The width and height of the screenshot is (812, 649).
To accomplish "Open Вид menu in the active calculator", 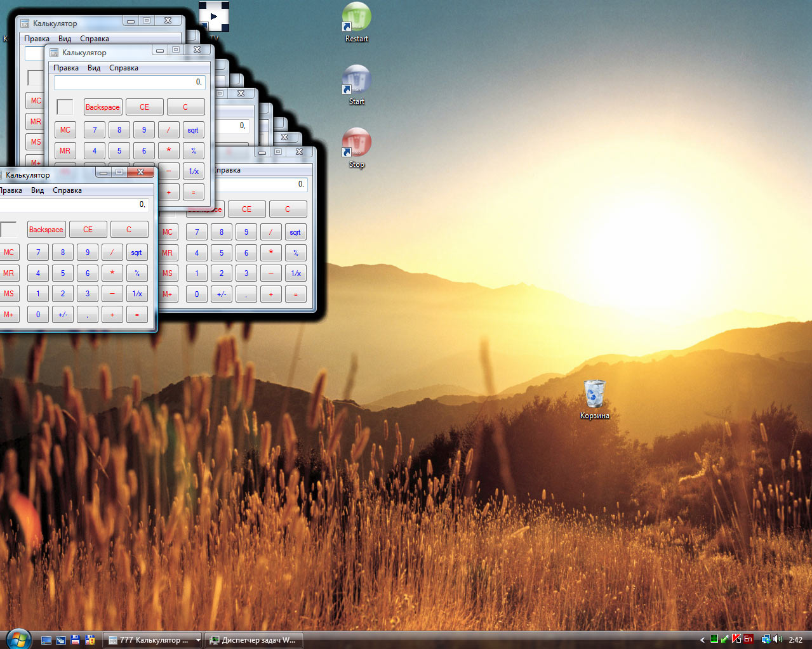I will click(37, 190).
